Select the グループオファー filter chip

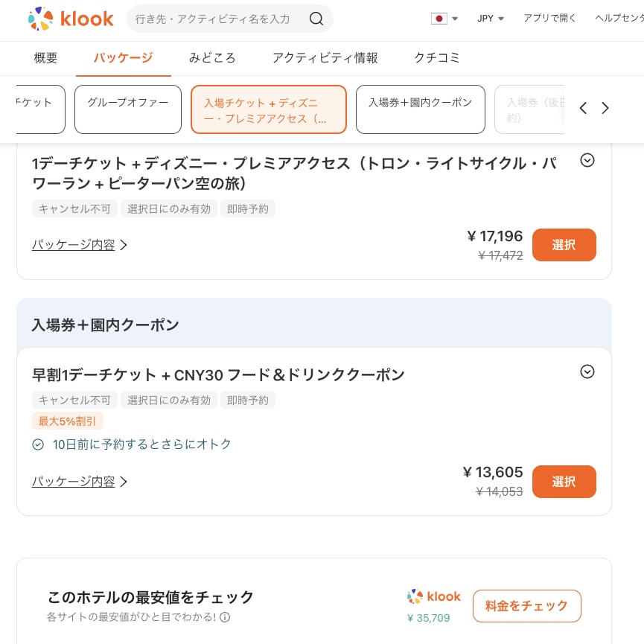(127, 109)
